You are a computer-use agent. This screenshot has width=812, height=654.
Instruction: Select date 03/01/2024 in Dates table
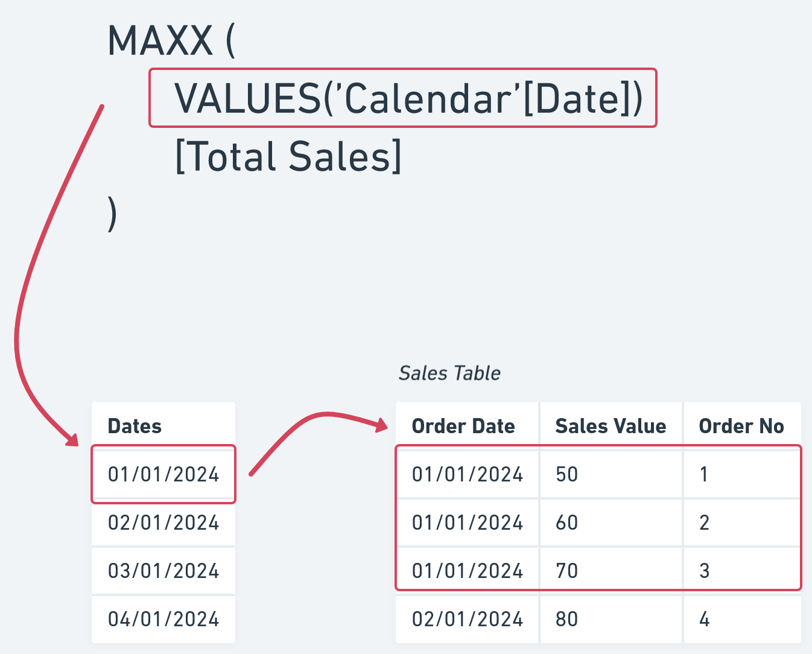[x=163, y=571]
